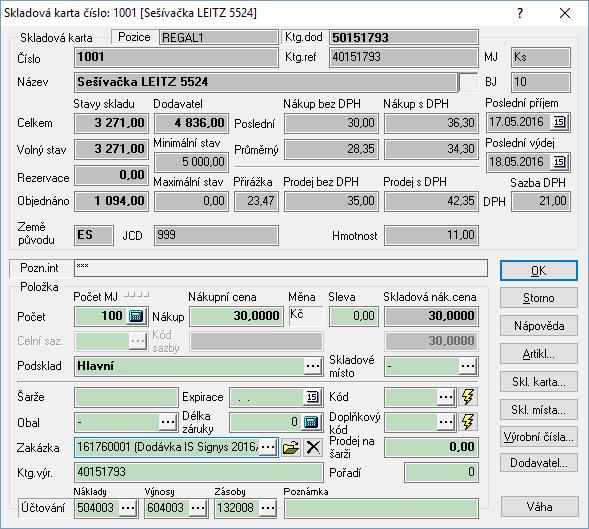Close the Skladová karta dialog window
Viewport: 589px width, 529px height.
tap(565, 14)
